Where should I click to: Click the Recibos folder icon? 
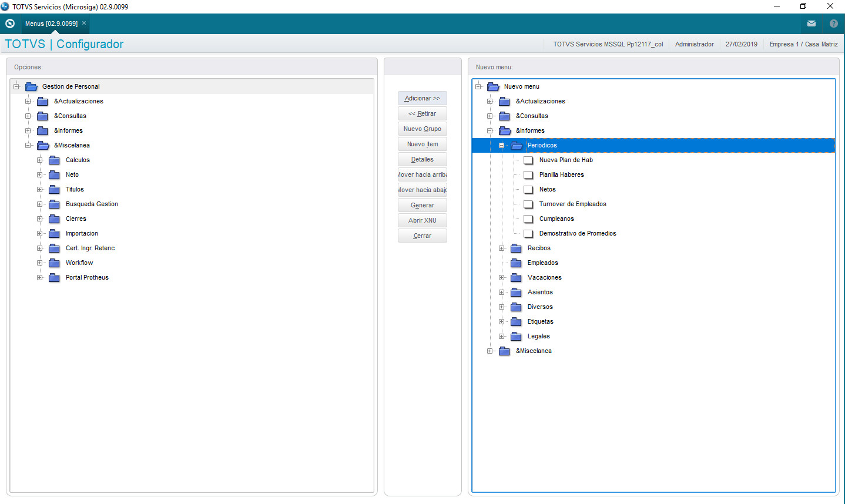pyautogui.click(x=516, y=248)
